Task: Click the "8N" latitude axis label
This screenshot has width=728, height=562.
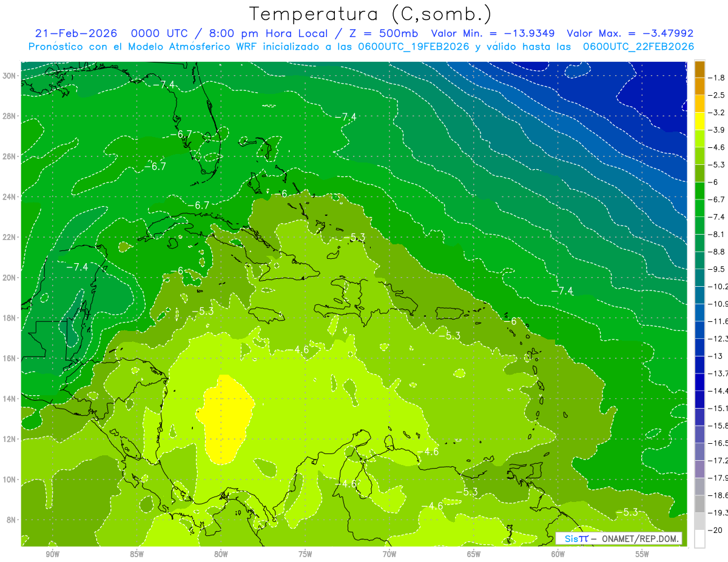Action: (x=12, y=520)
